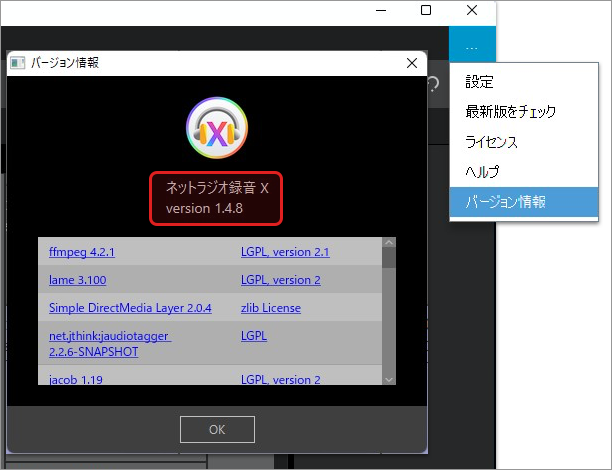The width and height of the screenshot is (612, 470).
Task: Click the highlighted バージョン情報 menu item
Action: 505,202
